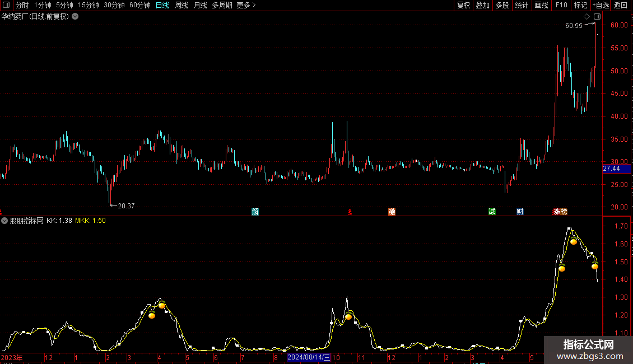Click the diamond icon above the chart
The width and height of the screenshot is (633, 364).
click(587, 17)
